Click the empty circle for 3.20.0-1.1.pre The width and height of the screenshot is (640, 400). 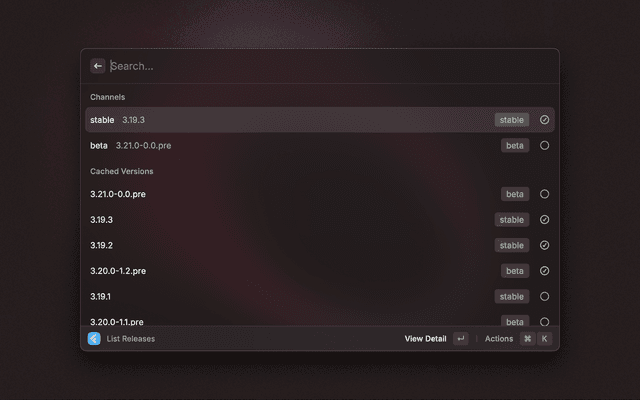544,322
